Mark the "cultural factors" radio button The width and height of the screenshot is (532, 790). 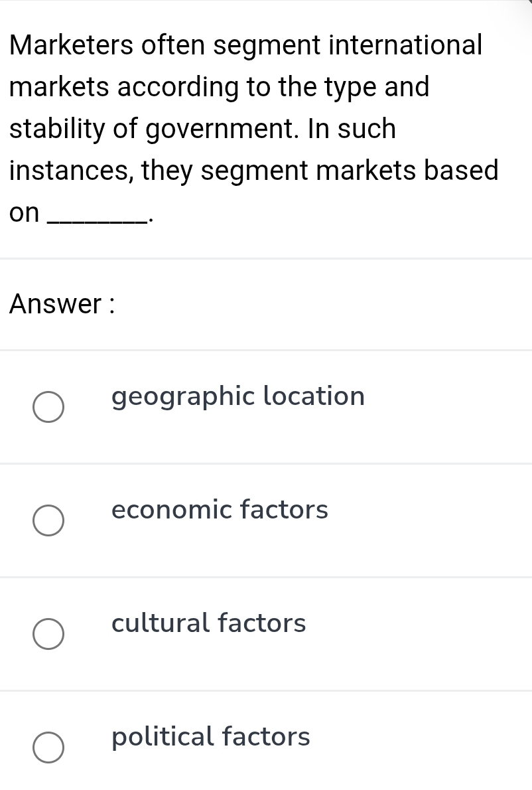point(49,634)
